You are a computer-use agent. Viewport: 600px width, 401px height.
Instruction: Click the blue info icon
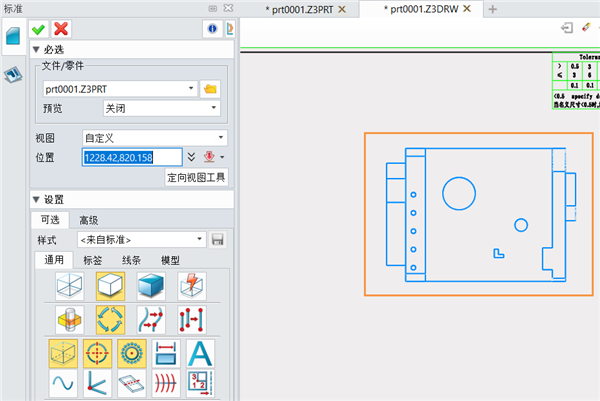(x=211, y=29)
